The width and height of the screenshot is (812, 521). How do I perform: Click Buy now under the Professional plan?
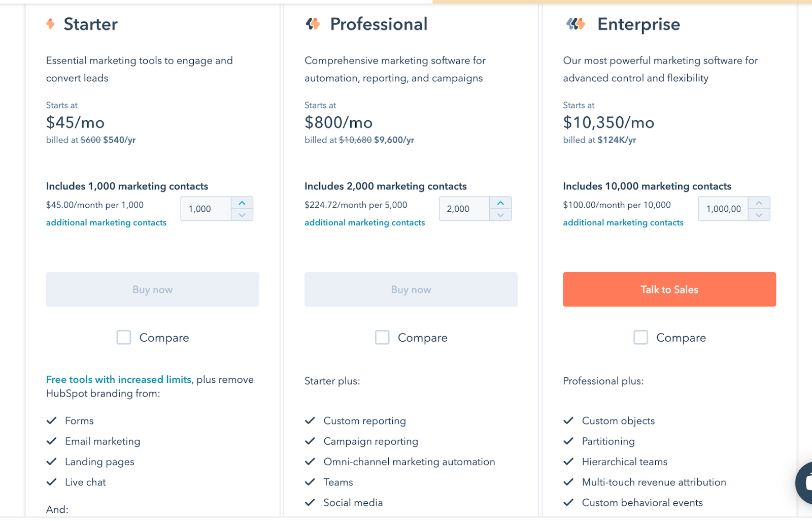(411, 289)
